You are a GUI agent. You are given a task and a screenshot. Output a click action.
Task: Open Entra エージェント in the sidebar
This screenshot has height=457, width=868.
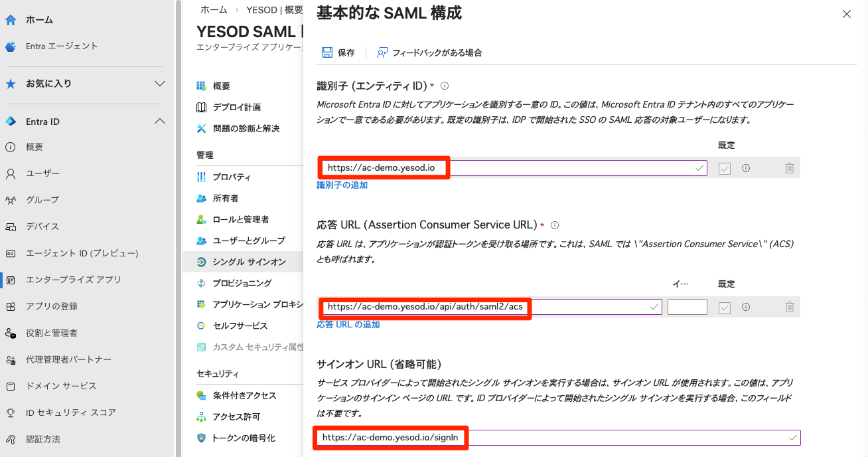coord(62,46)
